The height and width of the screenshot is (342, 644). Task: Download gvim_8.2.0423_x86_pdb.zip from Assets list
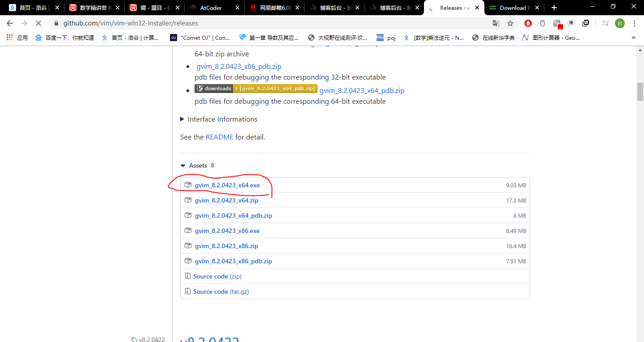pyautogui.click(x=233, y=261)
